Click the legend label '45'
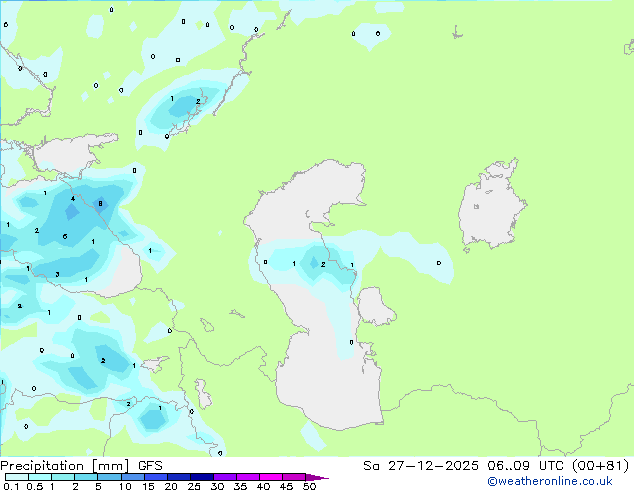 tap(286, 486)
